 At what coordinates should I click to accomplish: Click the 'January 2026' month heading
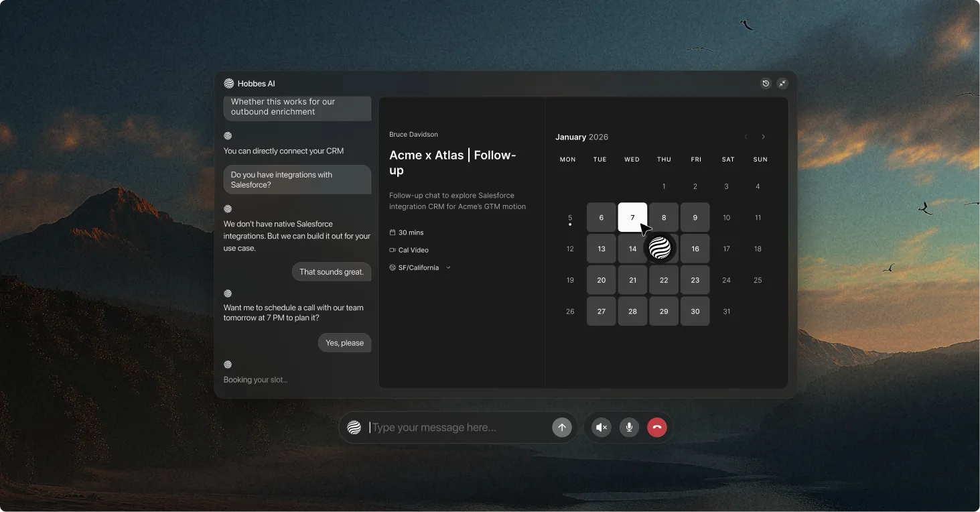point(582,137)
